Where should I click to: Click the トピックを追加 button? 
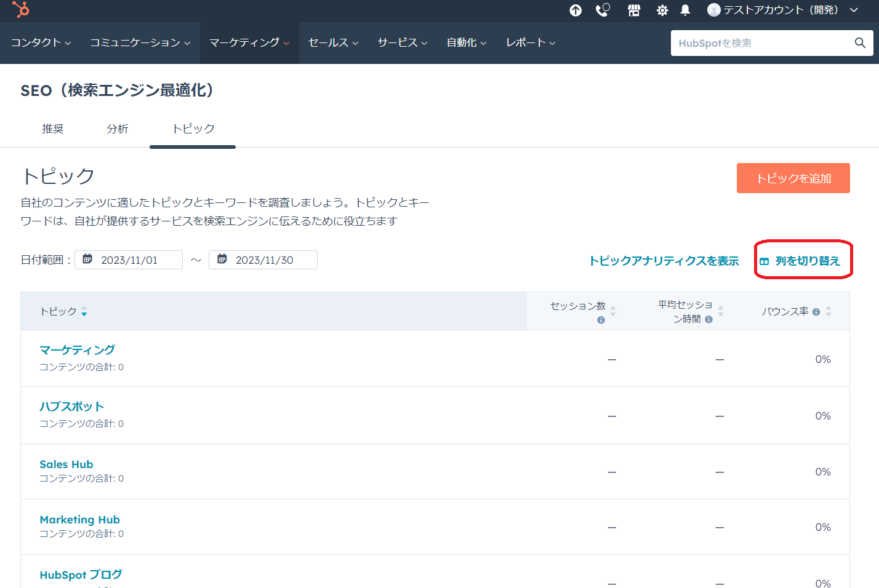[793, 178]
